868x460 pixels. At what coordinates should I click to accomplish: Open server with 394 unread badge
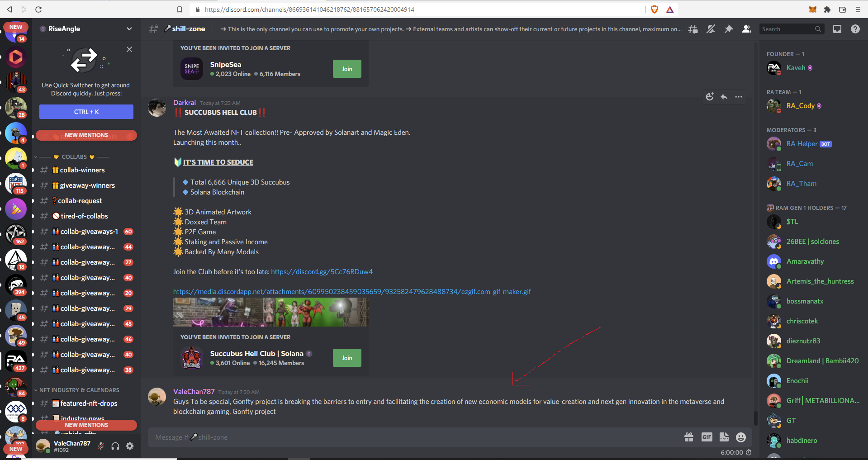click(x=16, y=285)
